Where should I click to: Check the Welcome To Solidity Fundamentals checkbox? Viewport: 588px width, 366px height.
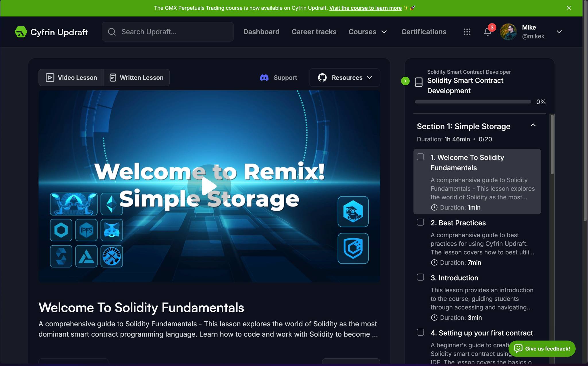pyautogui.click(x=420, y=157)
